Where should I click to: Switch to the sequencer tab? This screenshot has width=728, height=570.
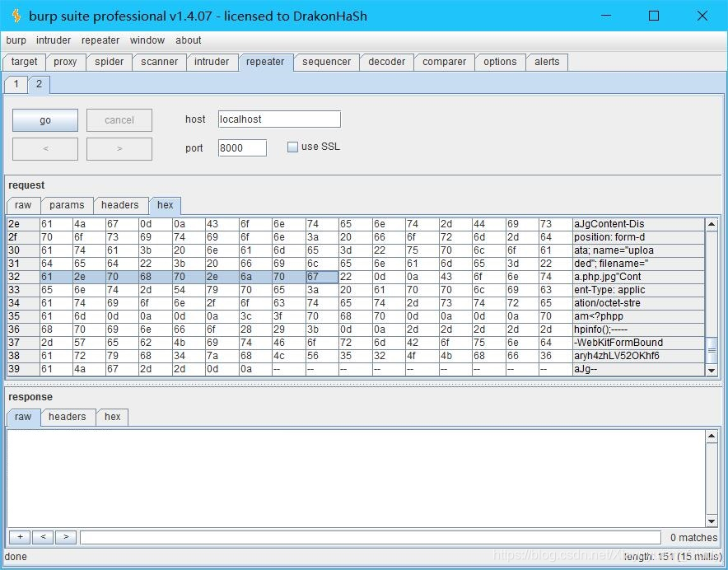[x=326, y=62]
